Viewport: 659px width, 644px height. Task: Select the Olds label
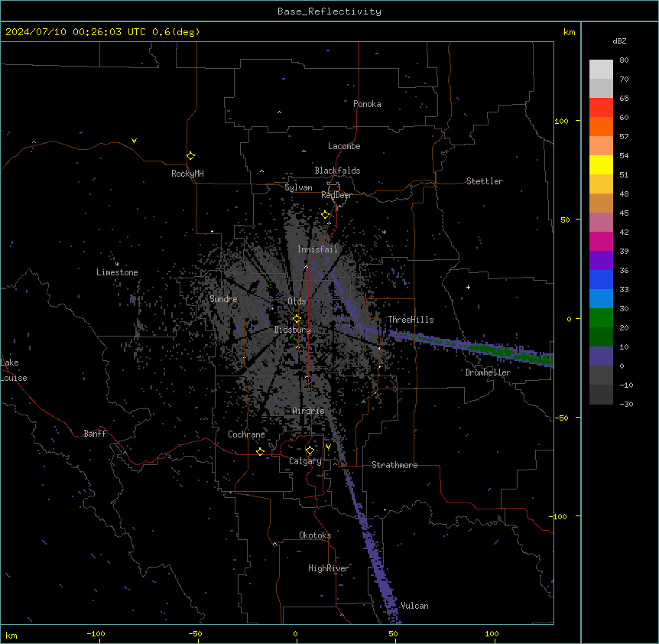click(x=297, y=301)
